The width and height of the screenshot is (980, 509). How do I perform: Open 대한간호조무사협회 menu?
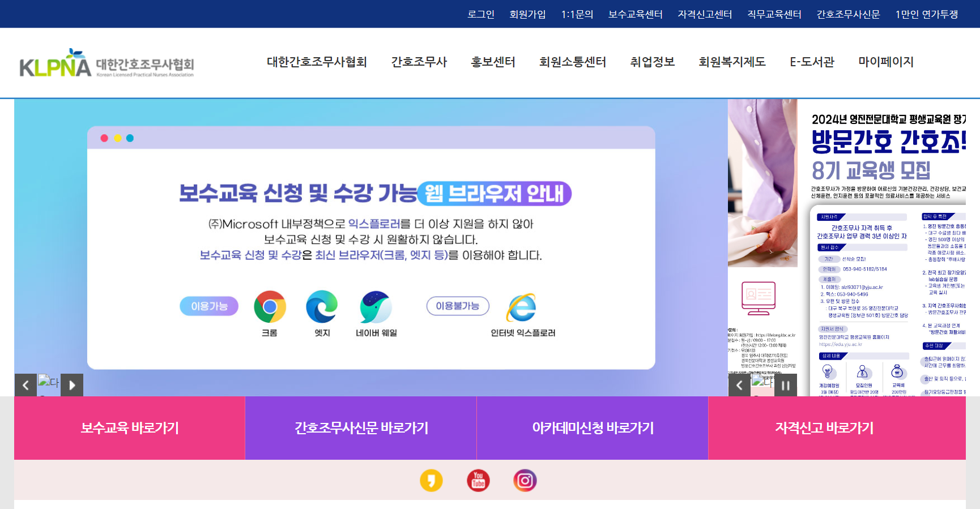[x=317, y=62]
